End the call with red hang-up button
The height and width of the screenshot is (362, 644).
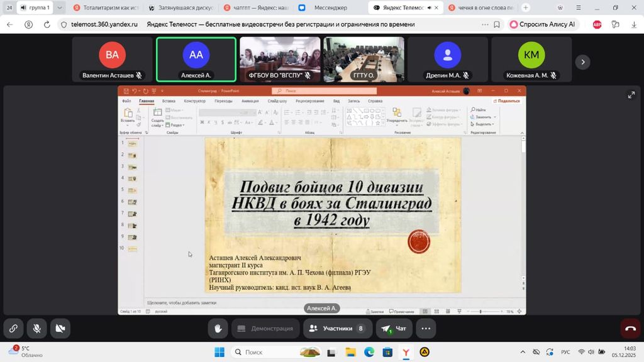coord(630,328)
